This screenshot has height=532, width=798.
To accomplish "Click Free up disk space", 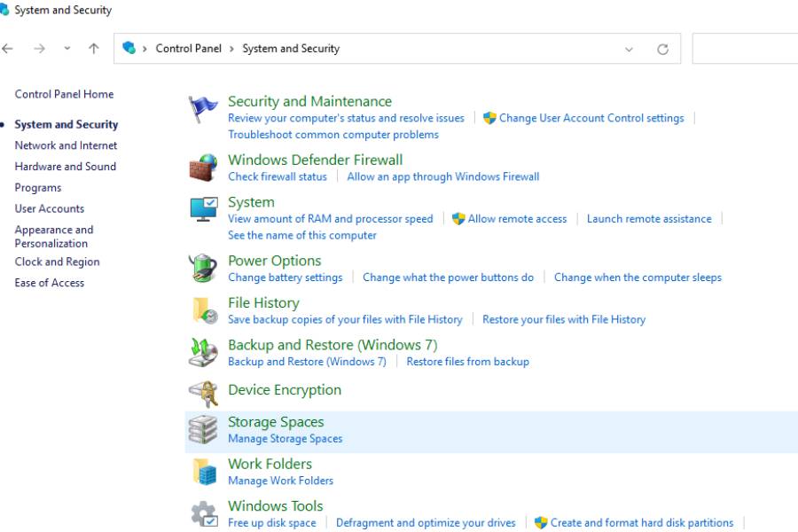I will pos(272,523).
